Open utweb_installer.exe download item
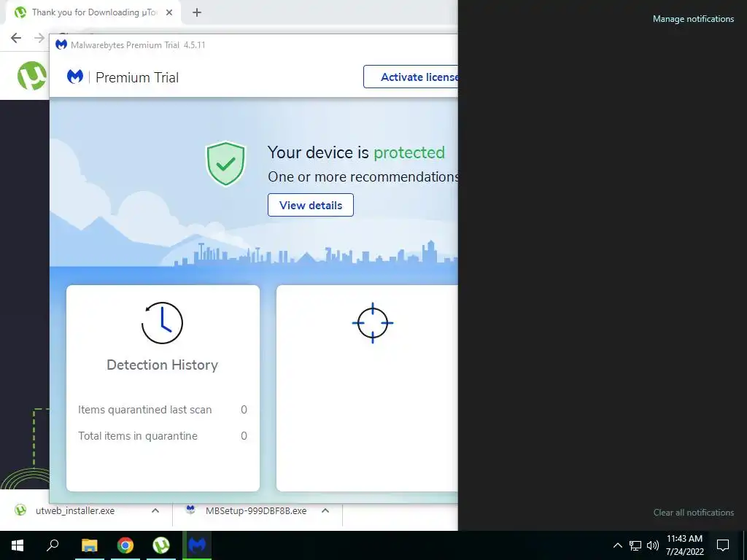Viewport: 747px width, 560px height. point(75,510)
